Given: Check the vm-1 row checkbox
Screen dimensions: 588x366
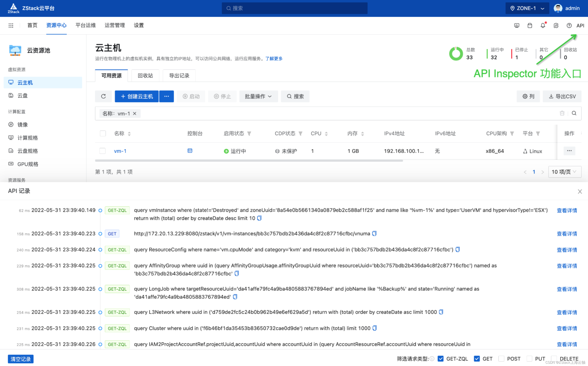Looking at the screenshot, I should coord(103,151).
